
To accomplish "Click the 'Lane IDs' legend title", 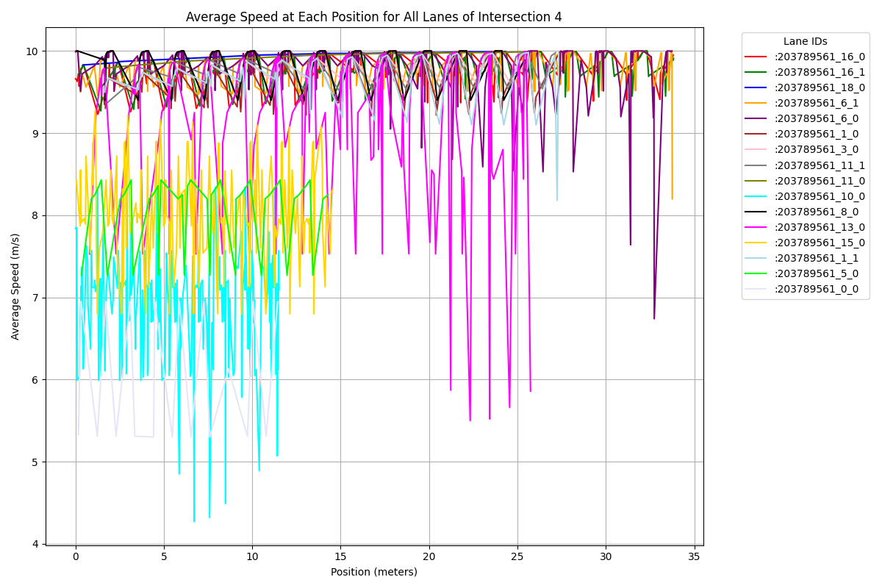I will (805, 42).
